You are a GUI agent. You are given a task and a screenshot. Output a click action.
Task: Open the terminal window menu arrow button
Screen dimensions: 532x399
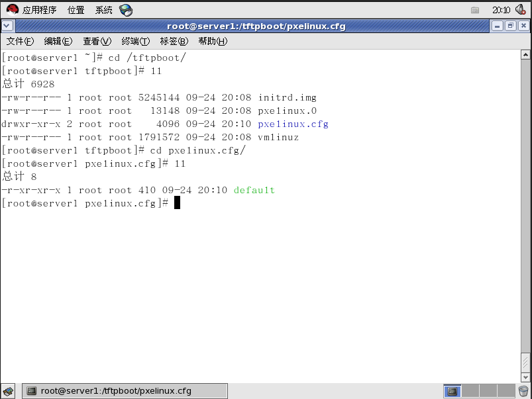(x=7, y=26)
